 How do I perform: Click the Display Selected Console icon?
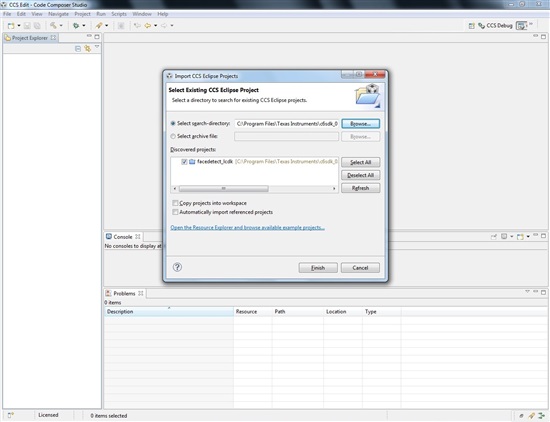tap(504, 237)
